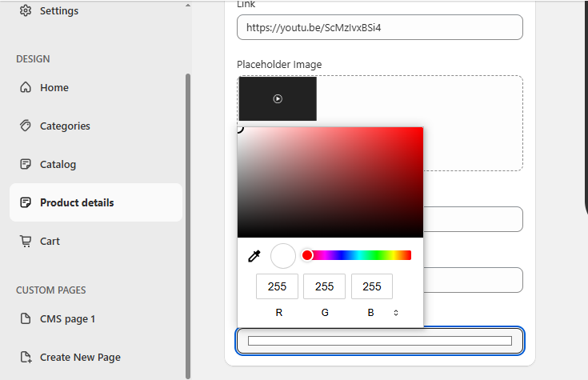The image size is (588, 380).
Task: Click the R value field
Action: tap(277, 286)
